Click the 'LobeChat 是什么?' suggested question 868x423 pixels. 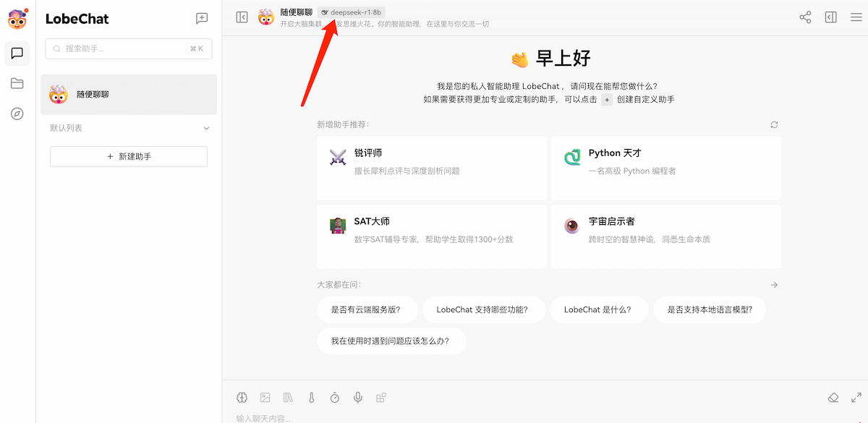(x=597, y=309)
